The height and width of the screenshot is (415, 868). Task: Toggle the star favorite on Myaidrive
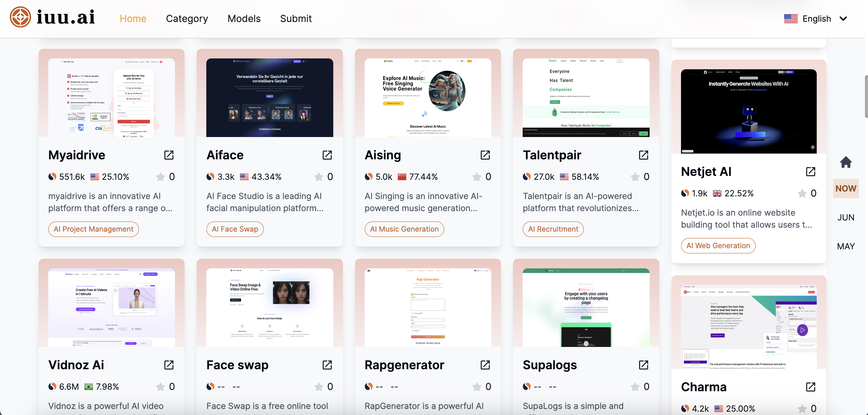coord(160,177)
